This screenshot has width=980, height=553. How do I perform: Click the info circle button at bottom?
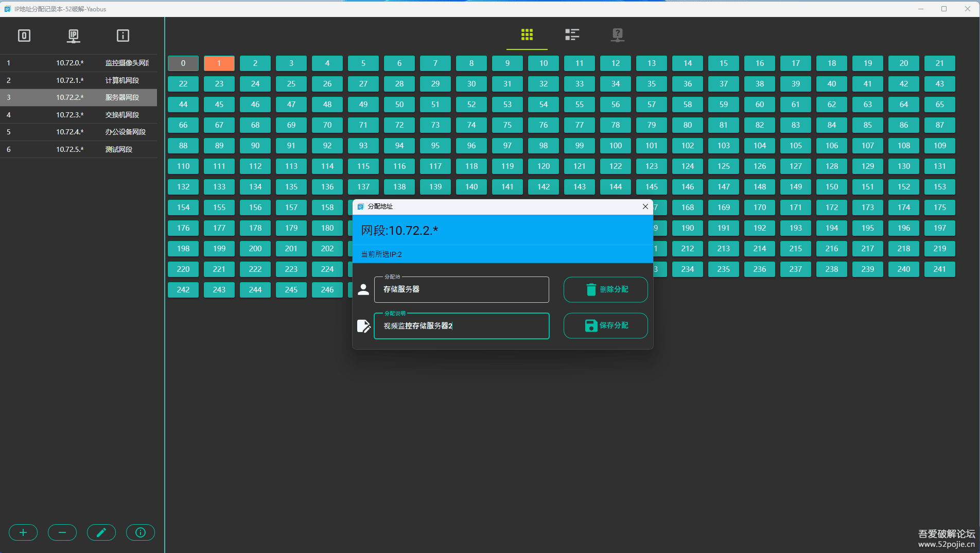(141, 532)
